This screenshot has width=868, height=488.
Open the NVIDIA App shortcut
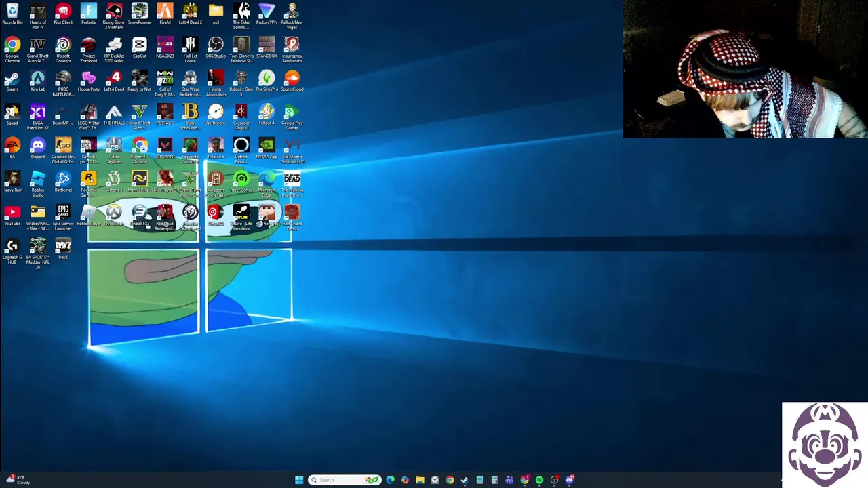click(267, 148)
